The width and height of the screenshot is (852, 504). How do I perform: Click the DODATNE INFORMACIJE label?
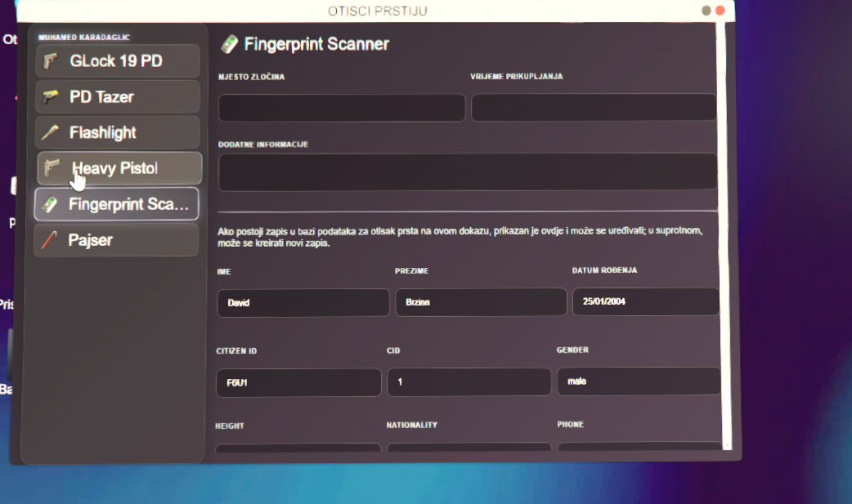[263, 145]
